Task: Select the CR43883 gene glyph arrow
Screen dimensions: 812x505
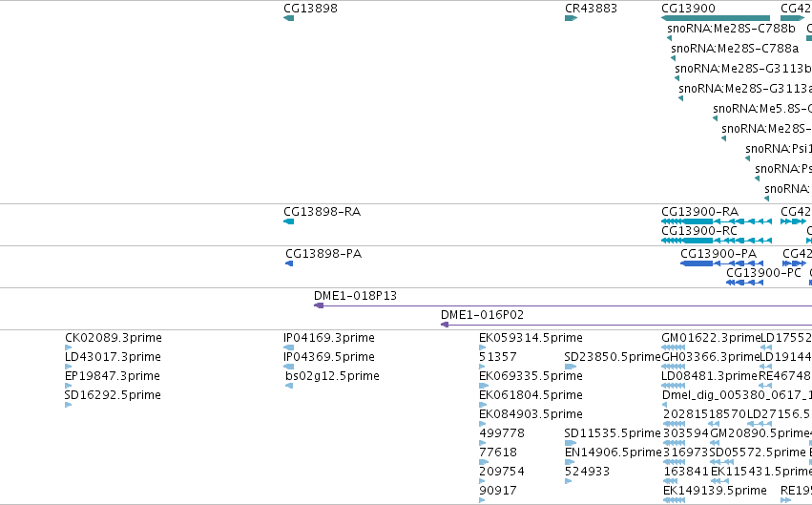Action: point(571,18)
